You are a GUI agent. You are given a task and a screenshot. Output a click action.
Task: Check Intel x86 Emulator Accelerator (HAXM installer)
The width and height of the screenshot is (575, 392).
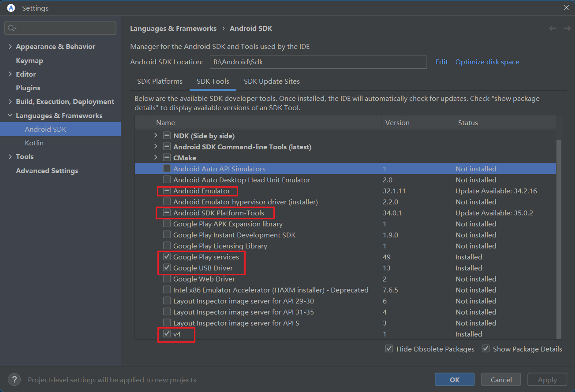[x=167, y=290]
